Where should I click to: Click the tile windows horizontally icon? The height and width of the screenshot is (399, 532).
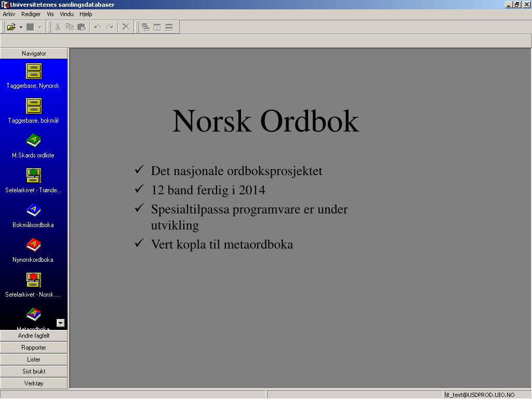point(169,27)
